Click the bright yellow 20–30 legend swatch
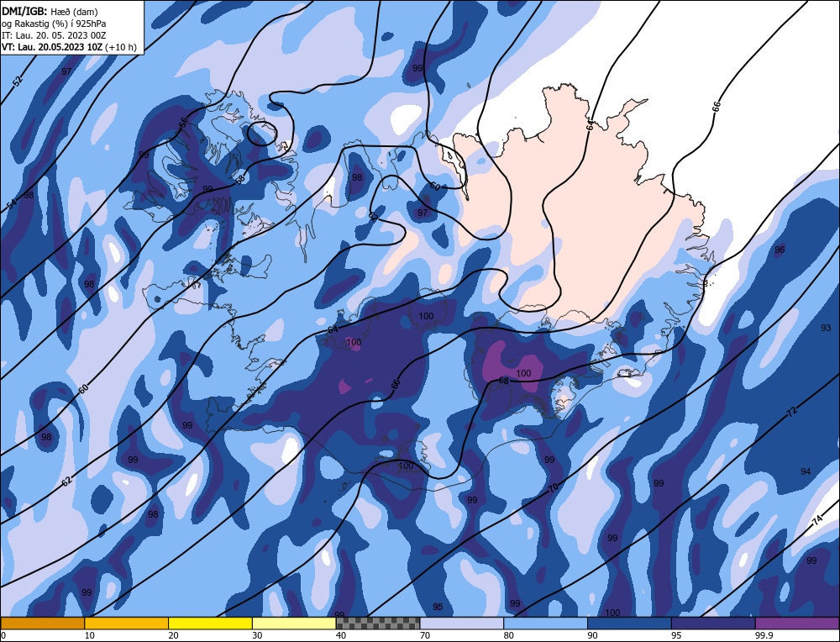840x642 pixels. tap(210, 623)
